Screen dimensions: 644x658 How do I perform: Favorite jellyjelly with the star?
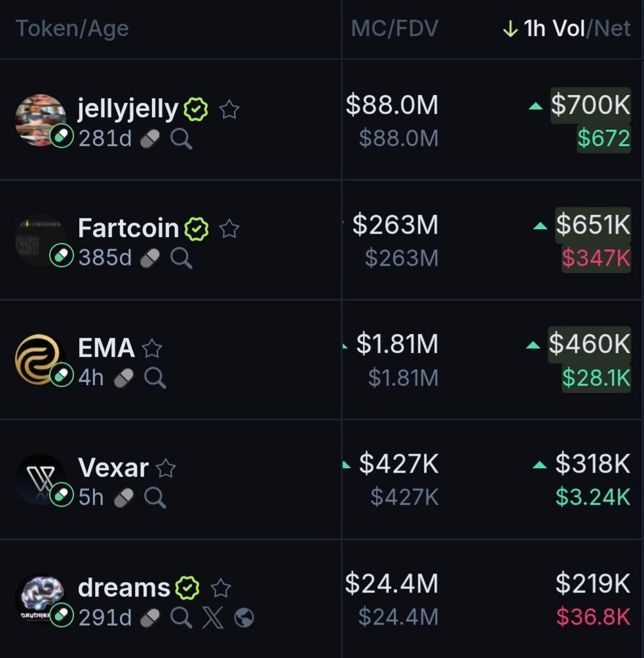(229, 109)
